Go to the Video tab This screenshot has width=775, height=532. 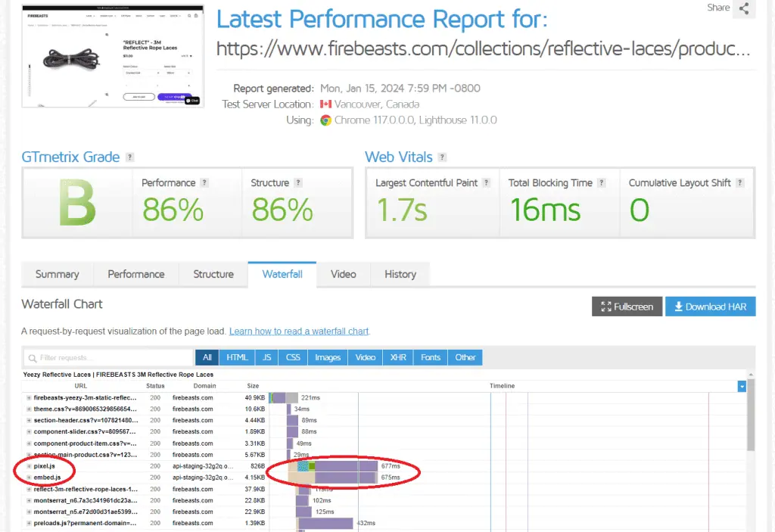(x=343, y=275)
